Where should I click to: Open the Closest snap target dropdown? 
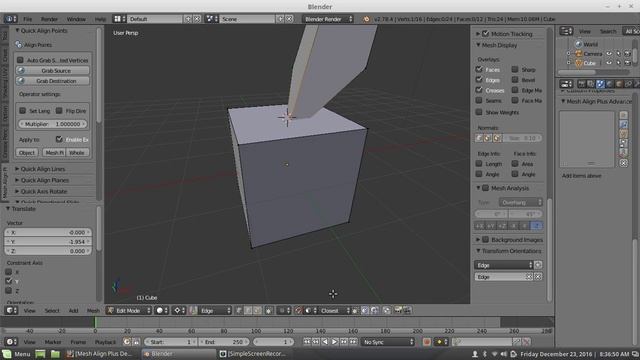click(x=334, y=311)
